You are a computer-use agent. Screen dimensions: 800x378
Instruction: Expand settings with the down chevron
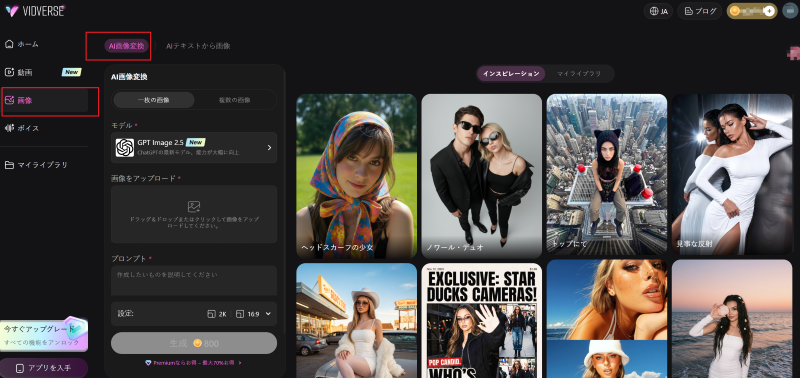[x=268, y=314]
